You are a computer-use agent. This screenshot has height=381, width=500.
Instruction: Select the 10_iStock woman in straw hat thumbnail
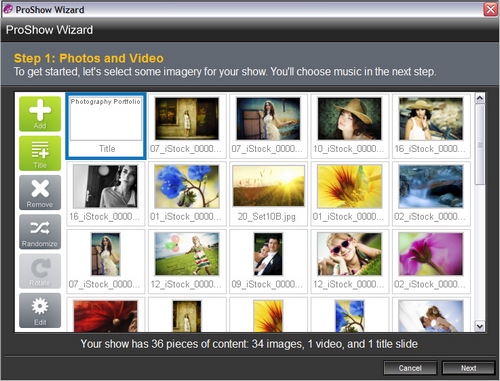350,119
